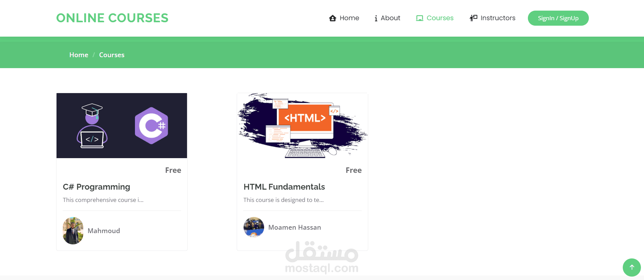Click Moamen Hassan's avatar photo
This screenshot has width=644, height=280.
point(254,227)
